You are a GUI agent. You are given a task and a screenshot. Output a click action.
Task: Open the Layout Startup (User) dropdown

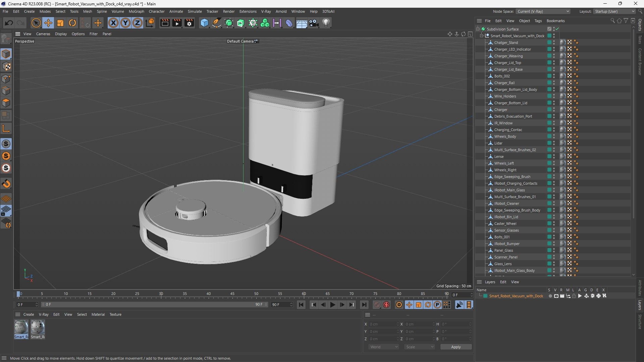[x=614, y=11]
